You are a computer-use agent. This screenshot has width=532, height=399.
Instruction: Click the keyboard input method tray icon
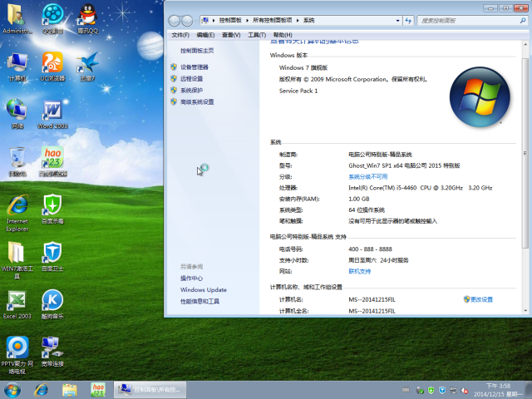[406, 390]
